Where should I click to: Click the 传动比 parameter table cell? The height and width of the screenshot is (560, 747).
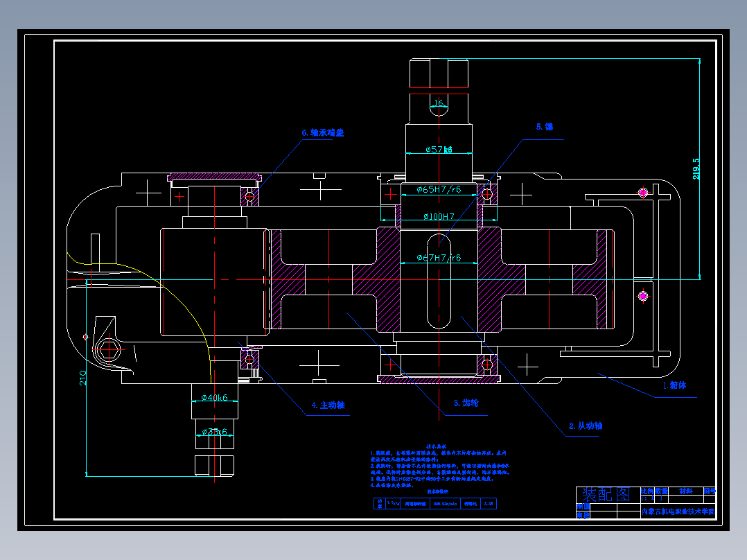tap(471, 503)
